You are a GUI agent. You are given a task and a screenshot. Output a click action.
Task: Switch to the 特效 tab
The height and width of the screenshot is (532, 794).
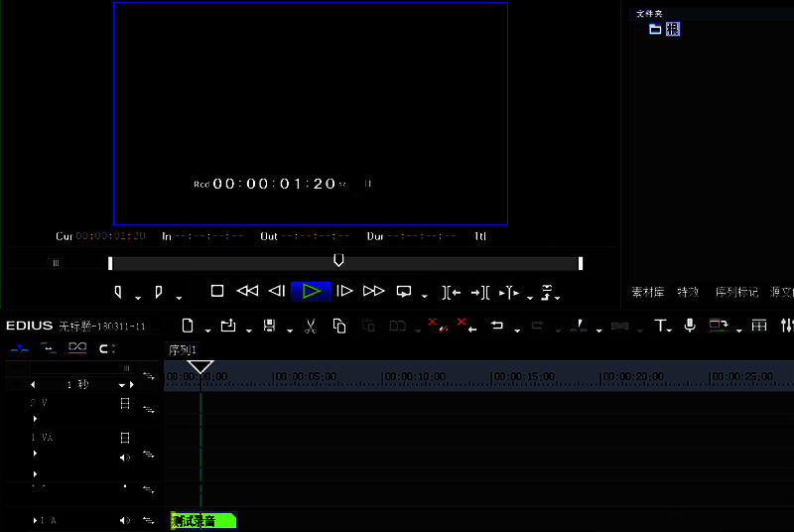[688, 293]
